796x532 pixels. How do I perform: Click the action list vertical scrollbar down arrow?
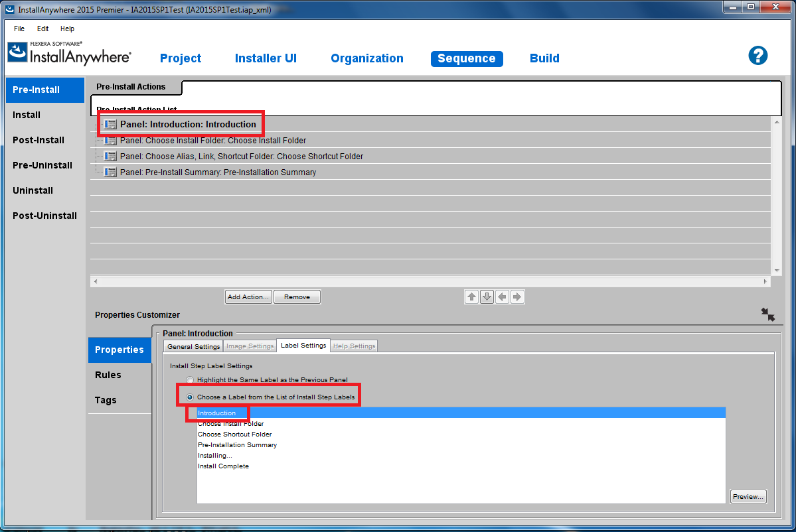point(776,271)
